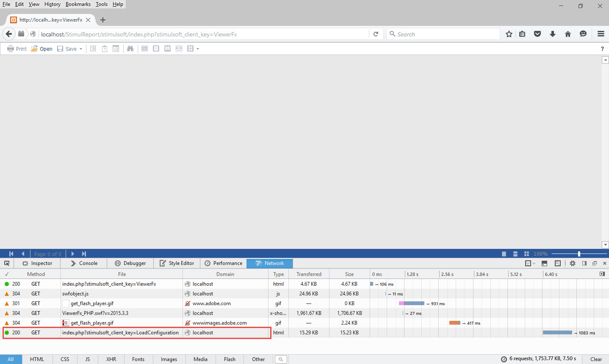This screenshot has height=364, width=609.
Task: Bookmark this page with the star icon
Action: tap(509, 34)
